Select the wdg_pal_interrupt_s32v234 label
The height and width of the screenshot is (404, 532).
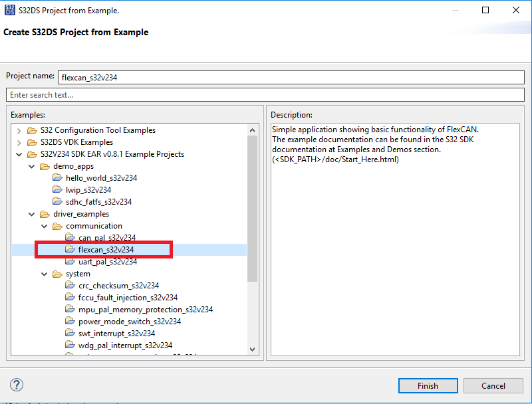coord(125,346)
